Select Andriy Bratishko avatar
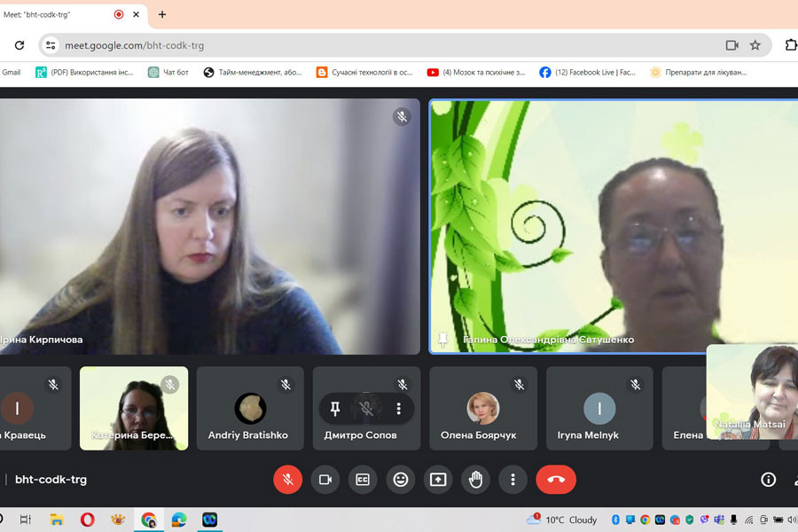 pyautogui.click(x=250, y=408)
